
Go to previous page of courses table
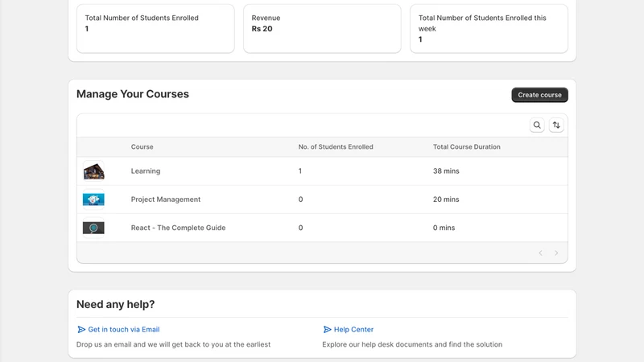[x=540, y=253]
